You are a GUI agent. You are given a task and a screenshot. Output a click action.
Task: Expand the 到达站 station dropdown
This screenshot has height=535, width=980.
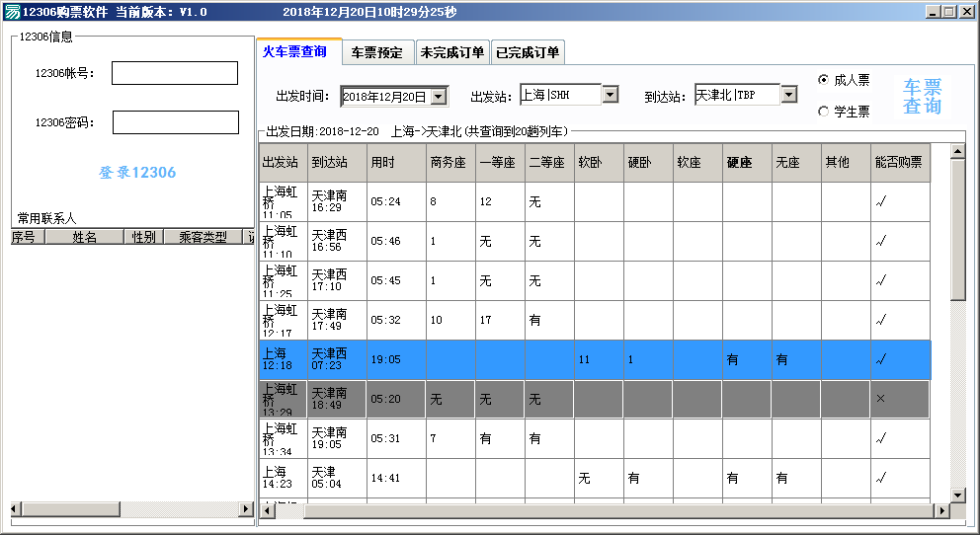789,95
